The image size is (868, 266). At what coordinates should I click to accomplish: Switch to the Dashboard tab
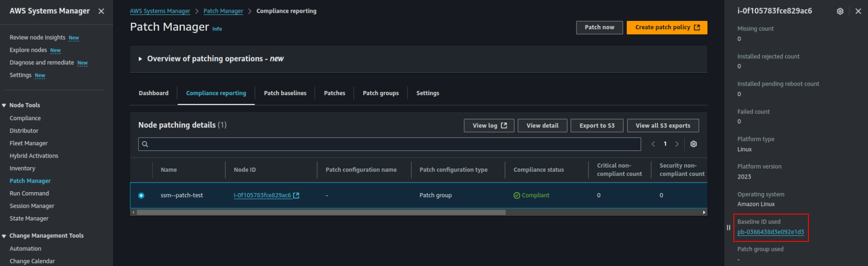tap(154, 93)
